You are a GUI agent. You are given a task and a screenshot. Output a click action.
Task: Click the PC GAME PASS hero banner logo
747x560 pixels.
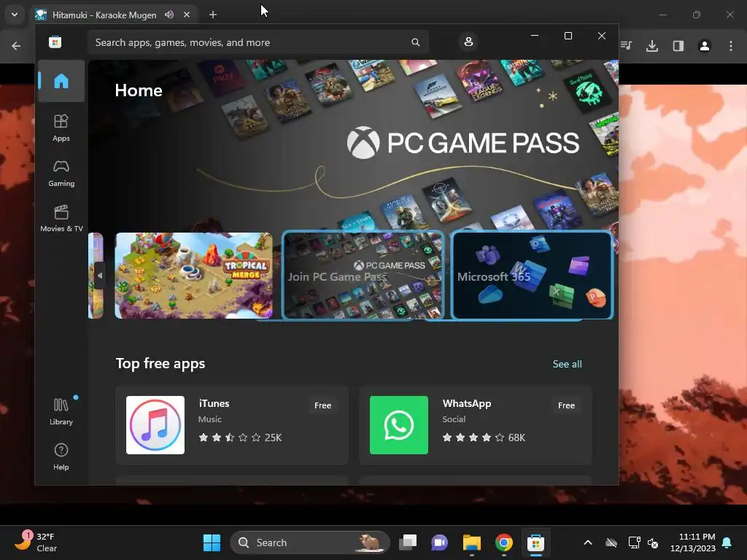(463, 143)
